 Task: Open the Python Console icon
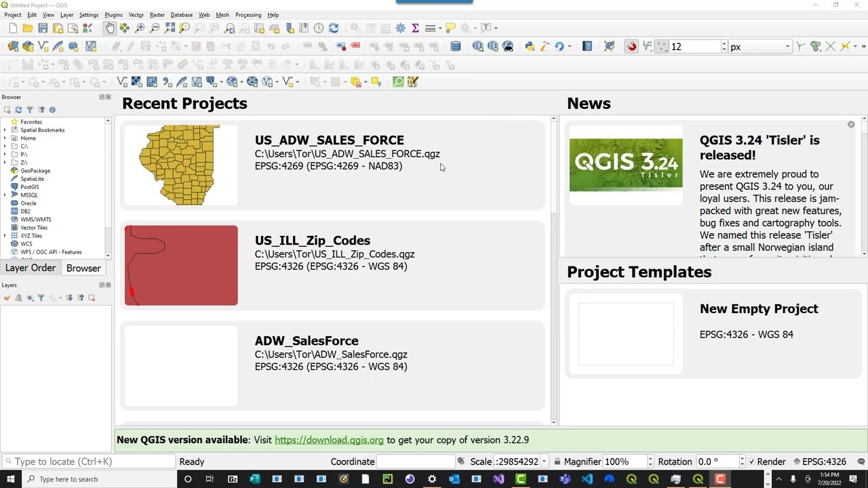530,46
